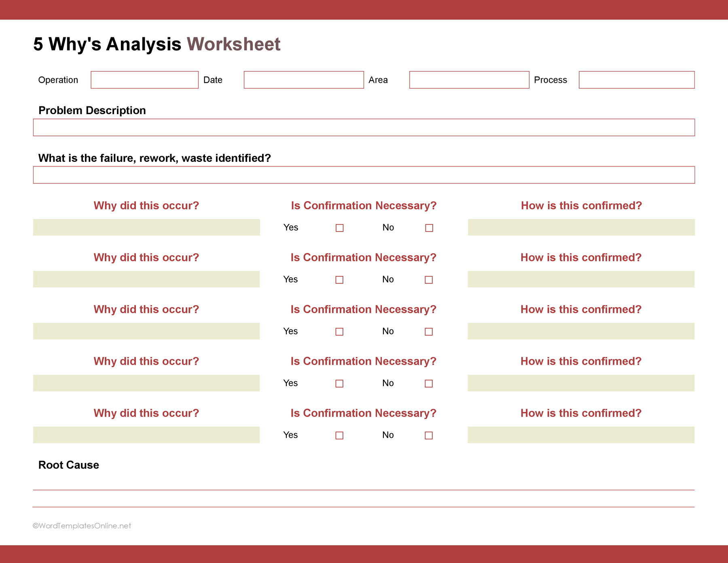Viewport: 728px width, 563px height.
Task: Click the 'Area' label
Action: point(378,80)
